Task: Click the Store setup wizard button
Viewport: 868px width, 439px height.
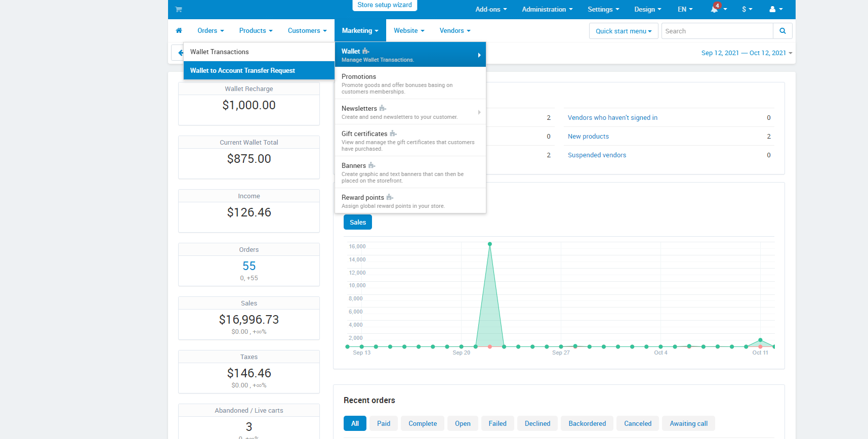Action: tap(385, 5)
